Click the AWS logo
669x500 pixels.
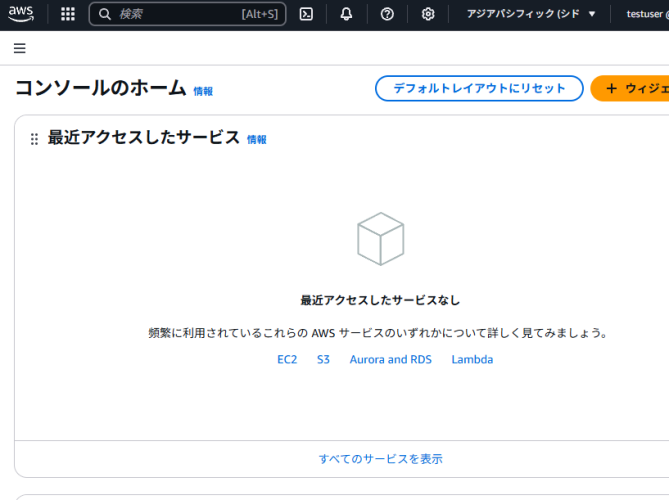[20, 14]
